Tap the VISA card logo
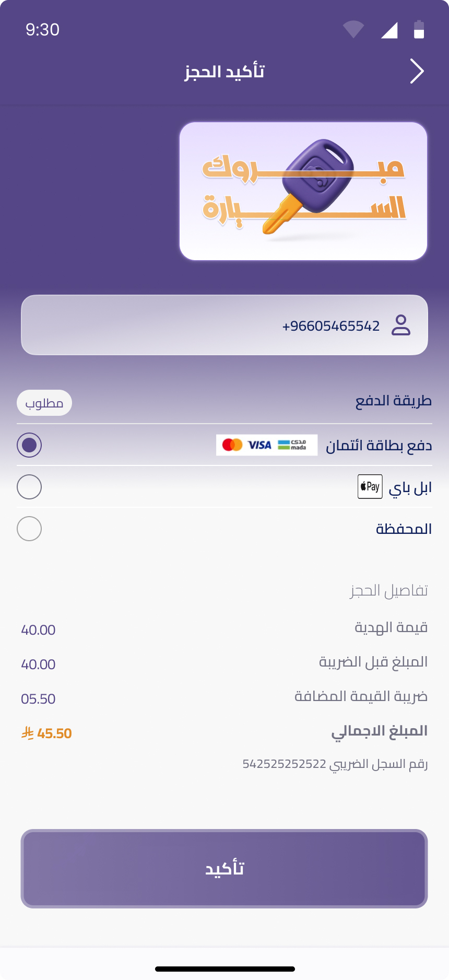Viewport: 449px width, 980px height. click(x=259, y=445)
